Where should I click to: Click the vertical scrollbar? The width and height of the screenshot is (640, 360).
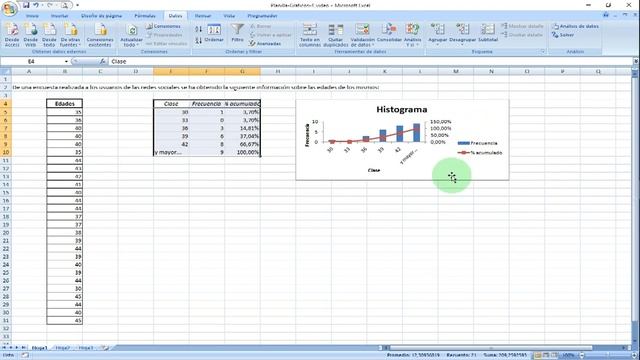(x=635, y=204)
